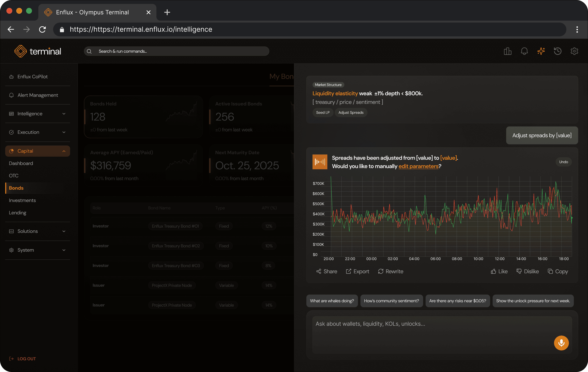Expand the Execution sidebar section

37,132
